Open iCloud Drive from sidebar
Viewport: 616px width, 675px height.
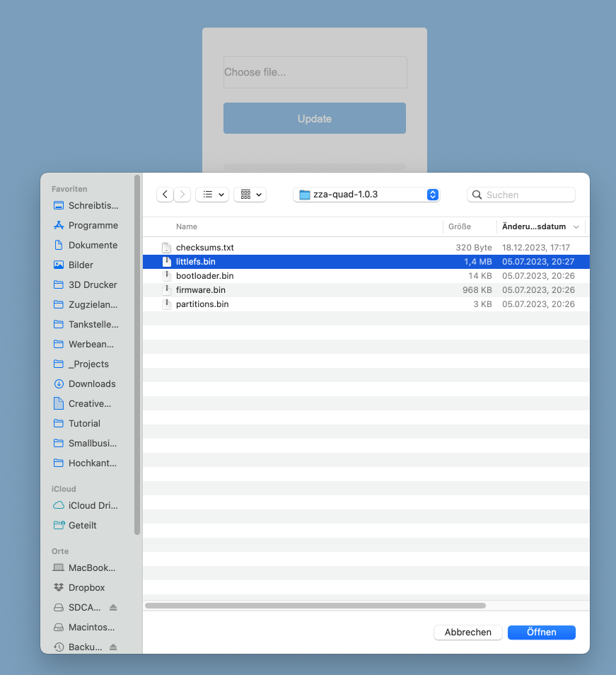92,506
